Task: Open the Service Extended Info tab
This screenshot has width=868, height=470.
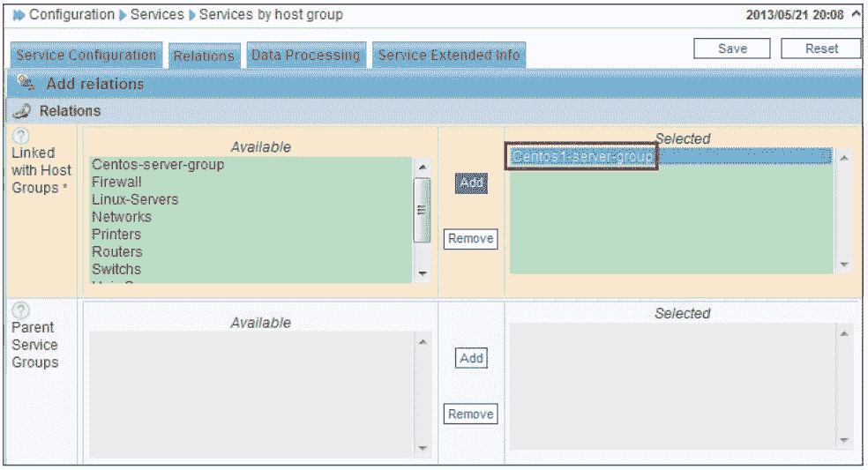Action: pos(448,55)
